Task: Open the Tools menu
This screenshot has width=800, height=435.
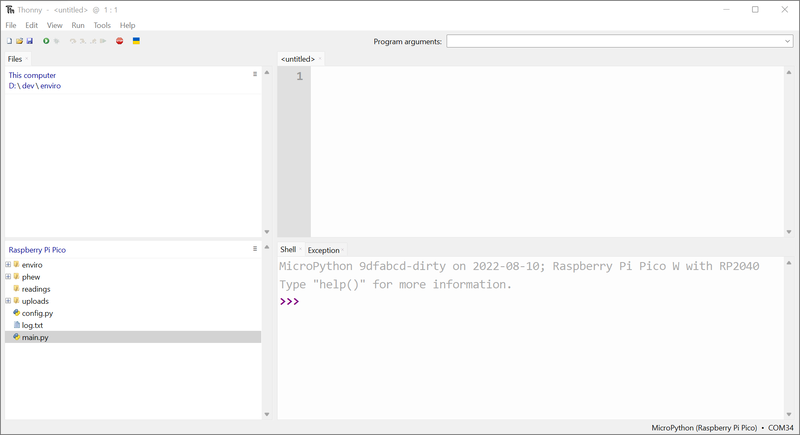Action: tap(102, 25)
